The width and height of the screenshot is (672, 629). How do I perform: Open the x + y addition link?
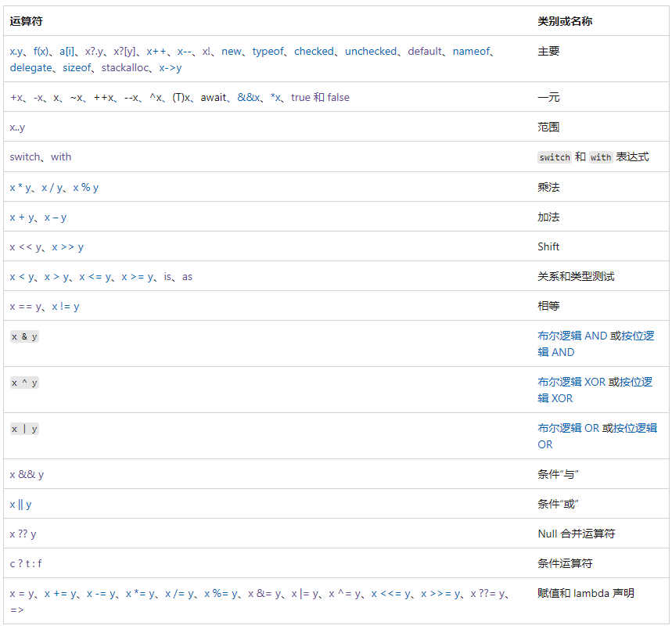(x=21, y=217)
